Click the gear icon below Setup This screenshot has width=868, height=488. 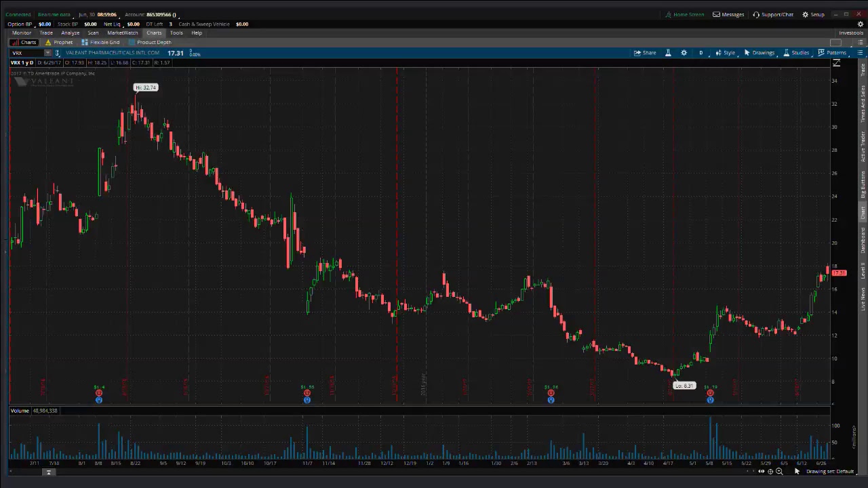click(861, 24)
